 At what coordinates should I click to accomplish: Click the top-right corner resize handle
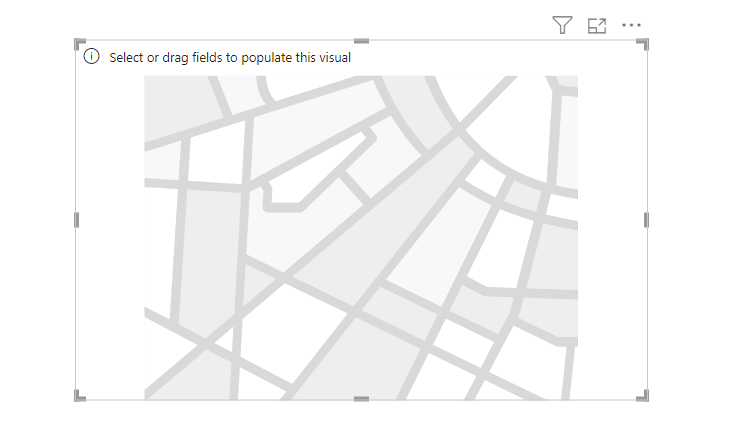[643, 44]
